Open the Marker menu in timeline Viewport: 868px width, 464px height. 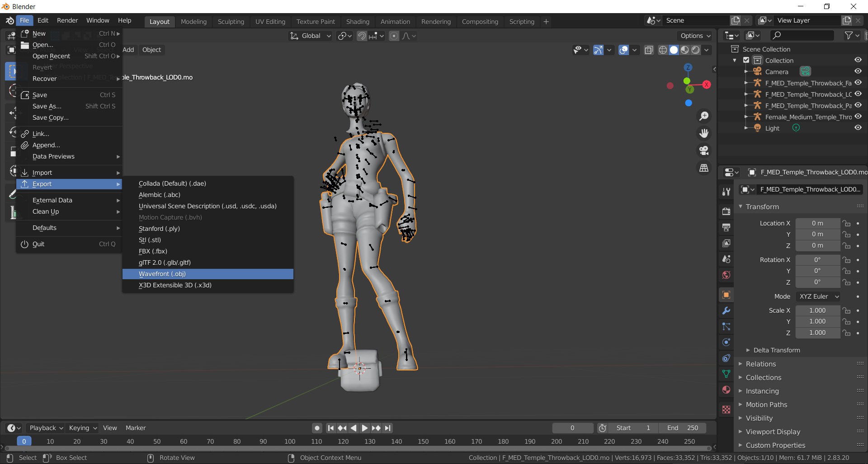click(136, 428)
